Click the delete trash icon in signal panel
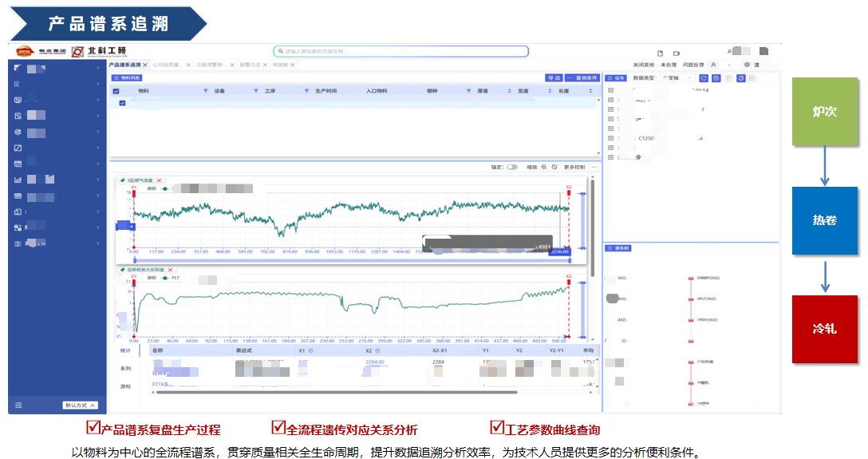This screenshot has width=868, height=459. [728, 78]
